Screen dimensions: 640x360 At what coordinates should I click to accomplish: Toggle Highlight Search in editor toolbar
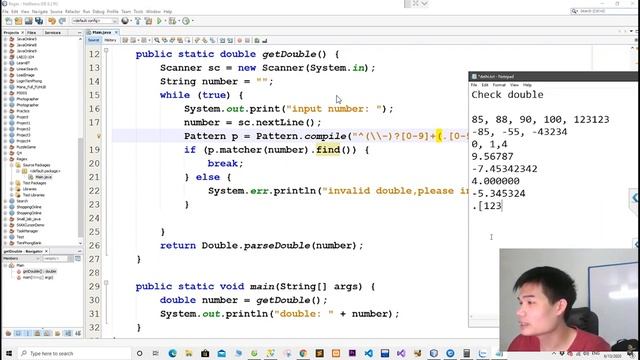click(180, 40)
